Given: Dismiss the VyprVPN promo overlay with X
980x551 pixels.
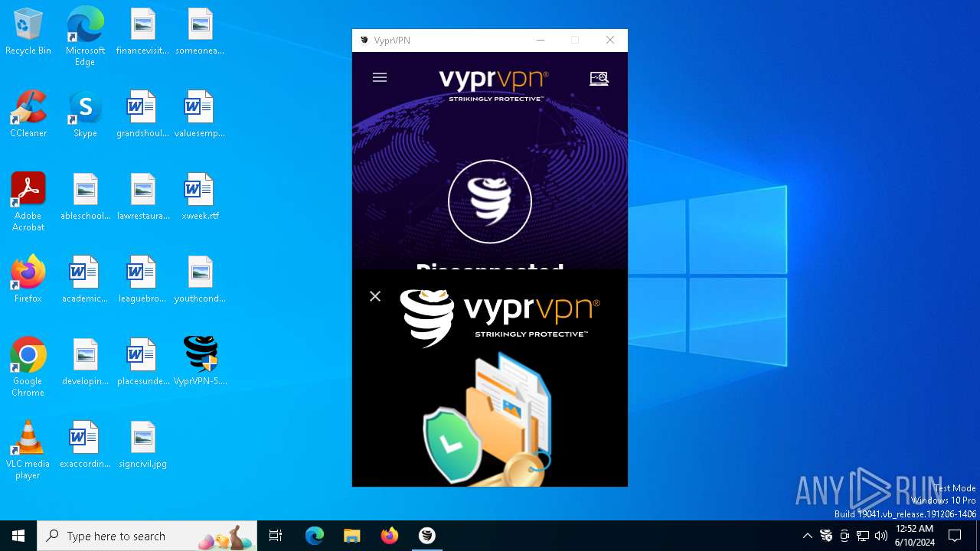Looking at the screenshot, I should click(375, 296).
